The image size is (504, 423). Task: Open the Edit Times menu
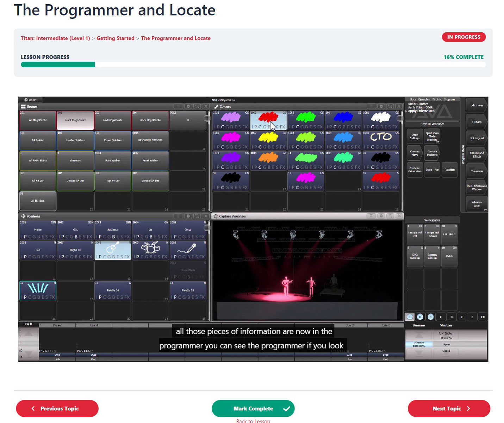pyautogui.click(x=477, y=105)
